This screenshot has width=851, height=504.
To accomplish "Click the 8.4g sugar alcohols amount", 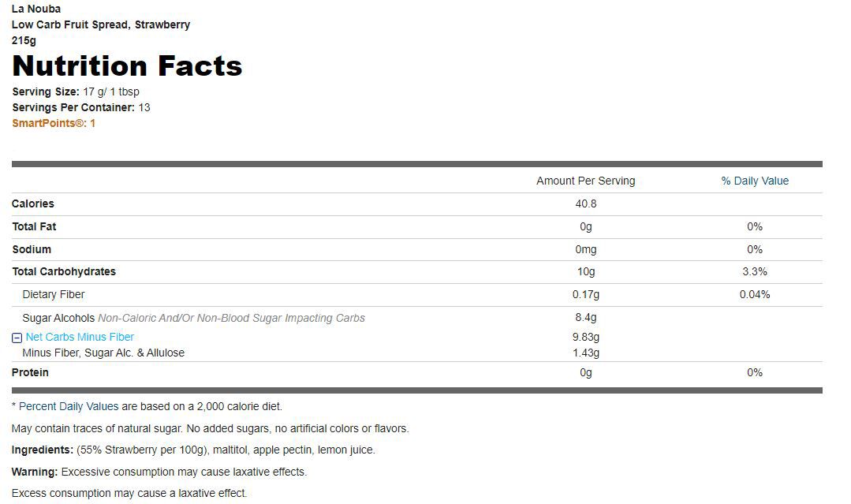I will pyautogui.click(x=586, y=317).
